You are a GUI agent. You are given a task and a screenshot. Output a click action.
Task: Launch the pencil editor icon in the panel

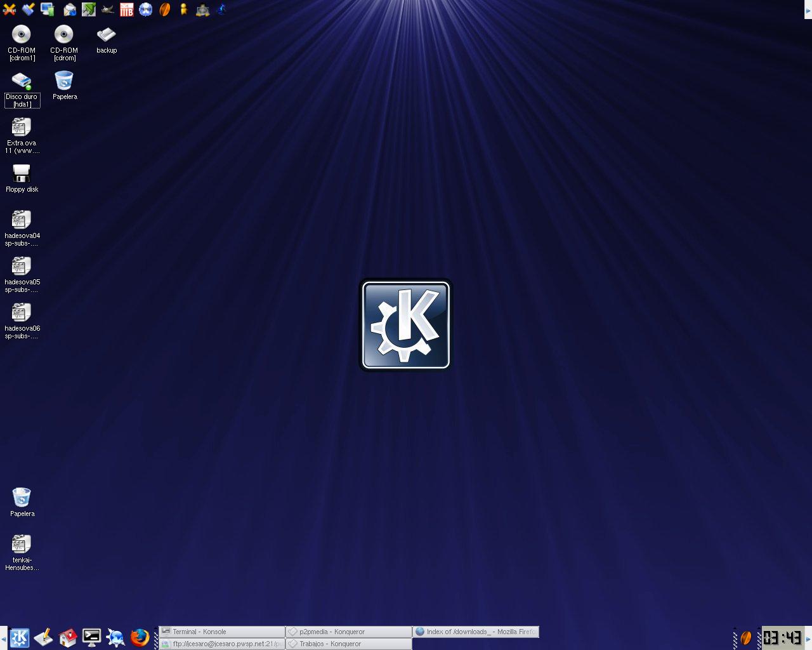43,637
